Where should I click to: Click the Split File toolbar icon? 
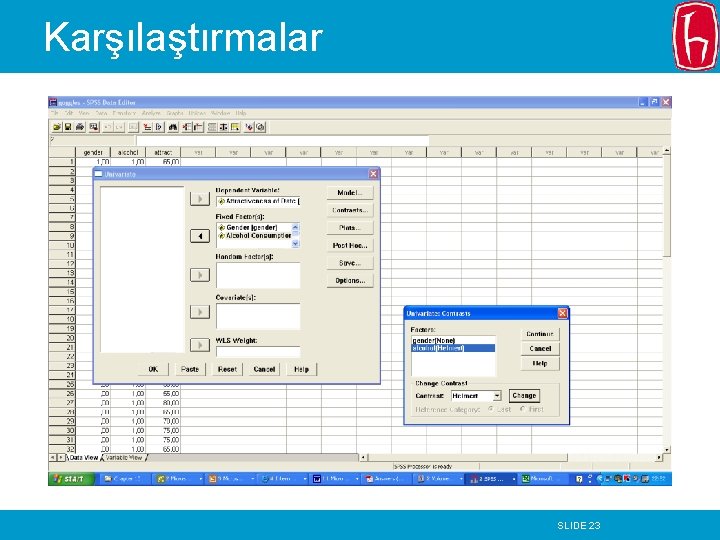pos(212,127)
